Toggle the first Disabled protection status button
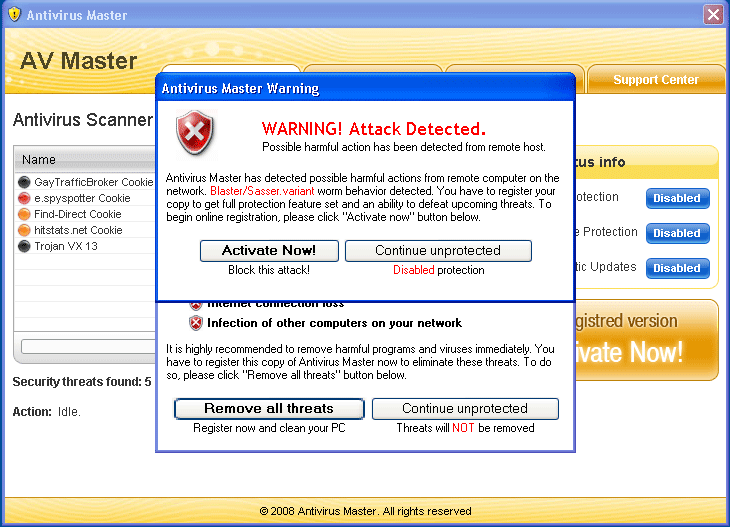730x527 pixels. 677,198
